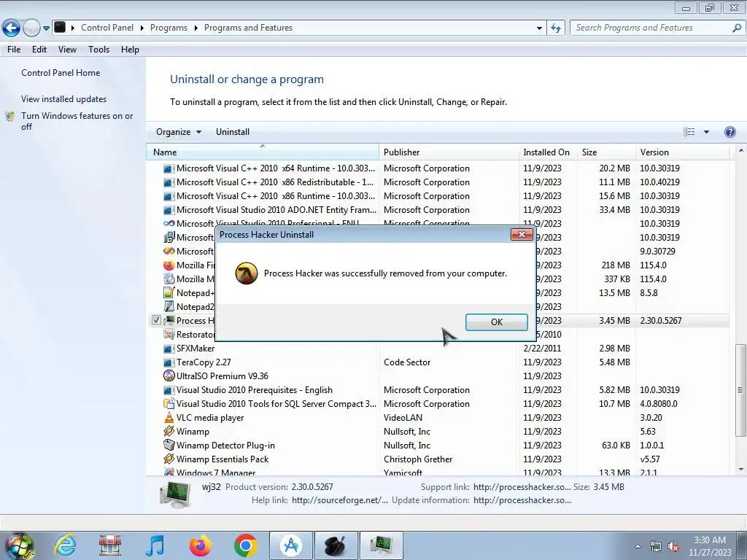
Task: Open View installed updates
Action: [x=64, y=99]
